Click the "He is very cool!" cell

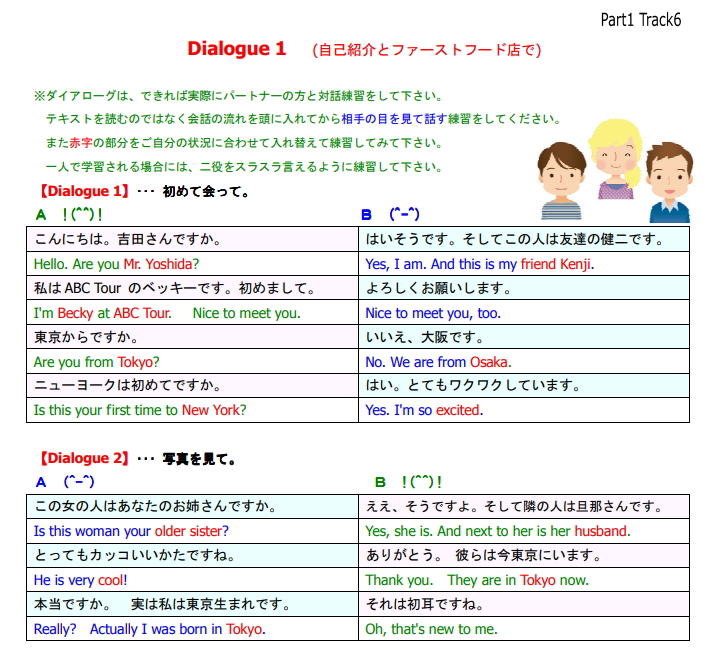click(80, 580)
